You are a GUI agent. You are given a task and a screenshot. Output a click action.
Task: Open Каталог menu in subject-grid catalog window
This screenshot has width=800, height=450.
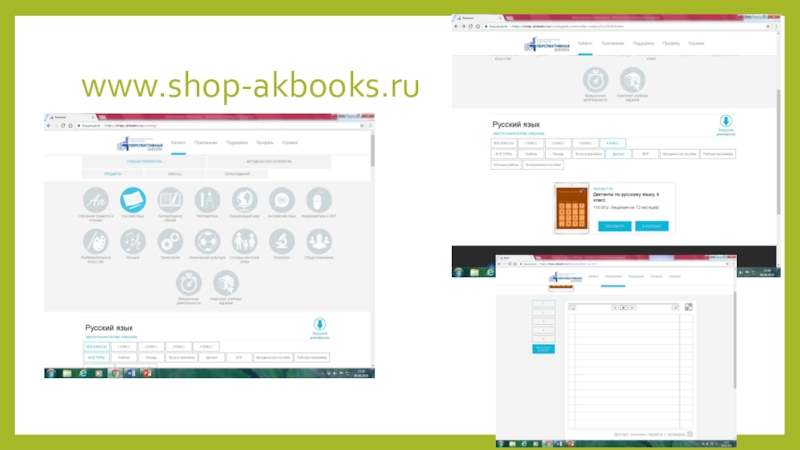[178, 143]
